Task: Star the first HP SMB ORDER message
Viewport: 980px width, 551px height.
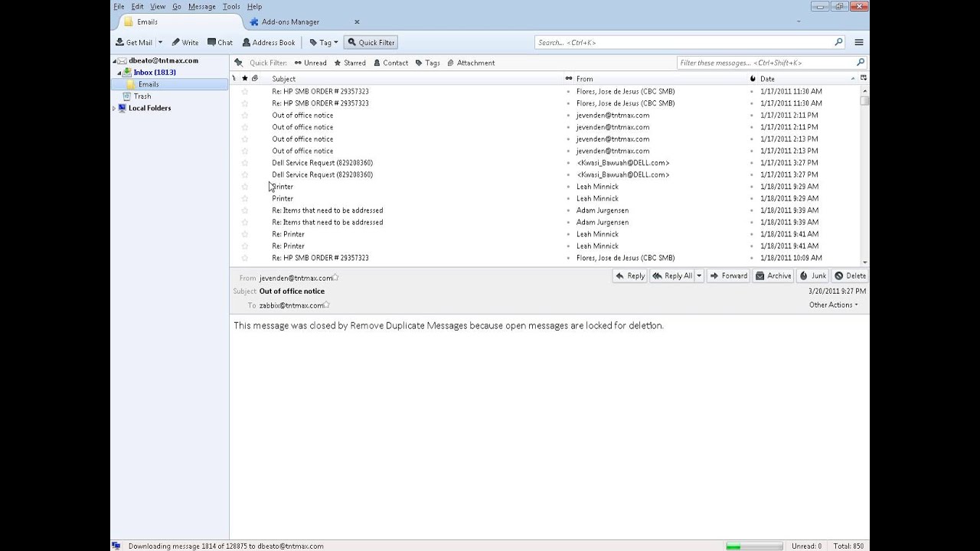Action: point(245,92)
